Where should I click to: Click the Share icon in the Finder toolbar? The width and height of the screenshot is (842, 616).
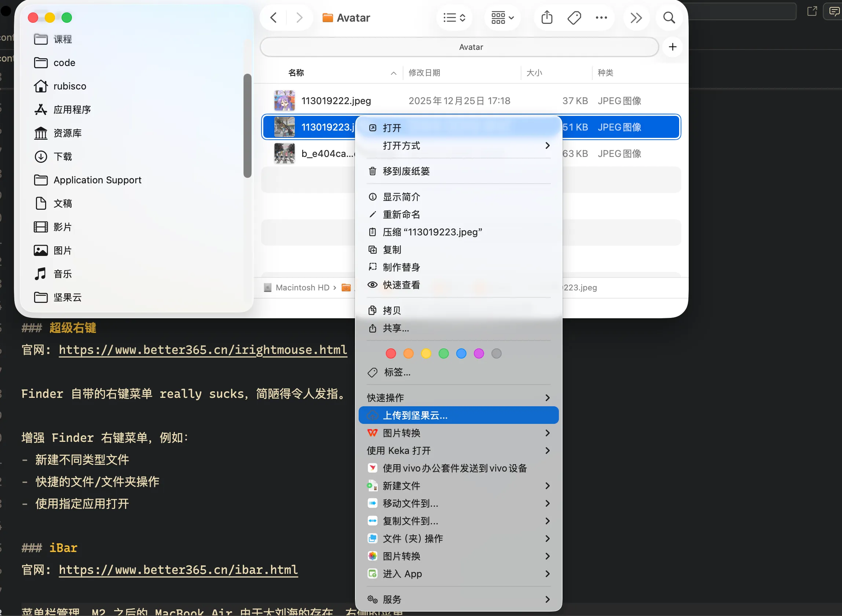pos(547,18)
